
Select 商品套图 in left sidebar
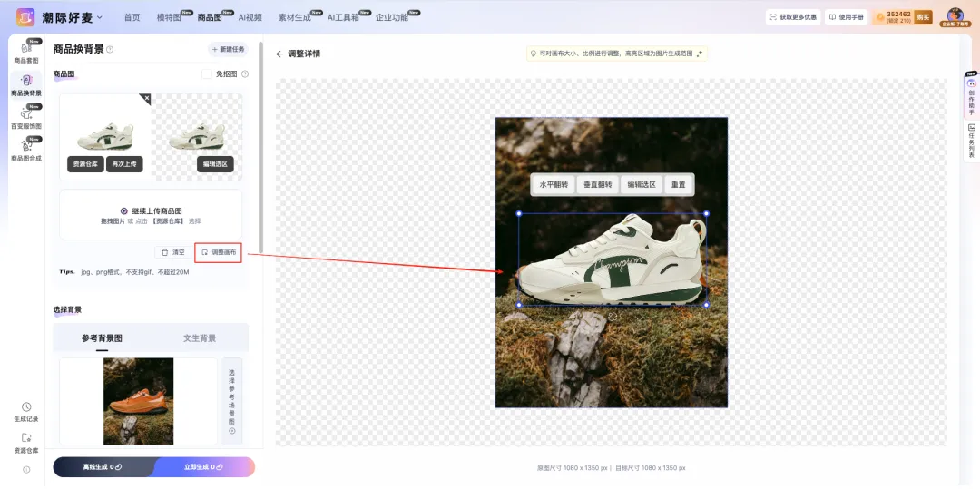tap(26, 53)
